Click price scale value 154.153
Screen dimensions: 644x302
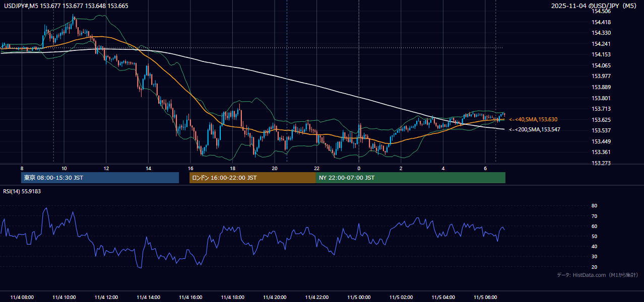point(601,54)
